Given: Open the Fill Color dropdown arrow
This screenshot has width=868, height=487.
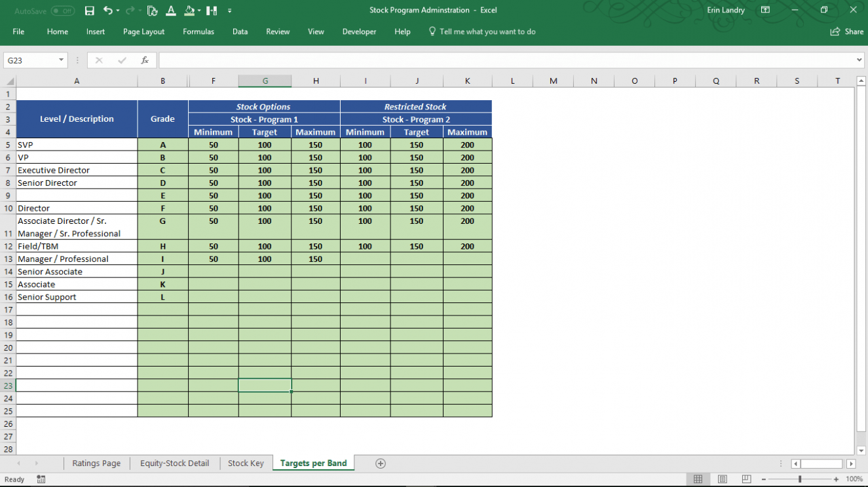Looking at the screenshot, I should coord(198,11).
